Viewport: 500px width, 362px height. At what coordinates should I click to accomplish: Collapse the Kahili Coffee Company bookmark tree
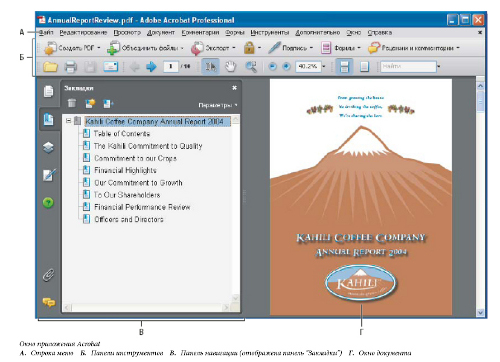click(x=68, y=121)
